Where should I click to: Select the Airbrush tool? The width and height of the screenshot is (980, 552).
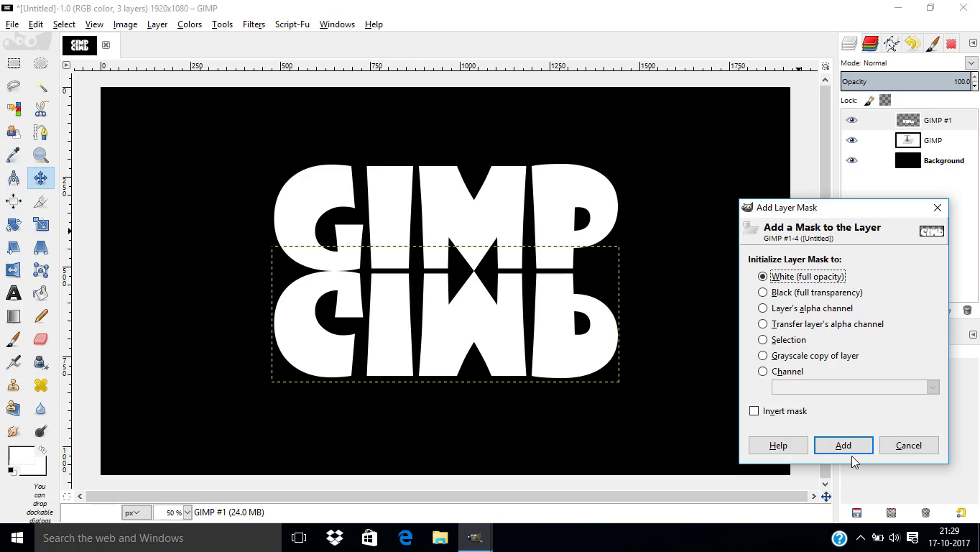pyautogui.click(x=14, y=362)
